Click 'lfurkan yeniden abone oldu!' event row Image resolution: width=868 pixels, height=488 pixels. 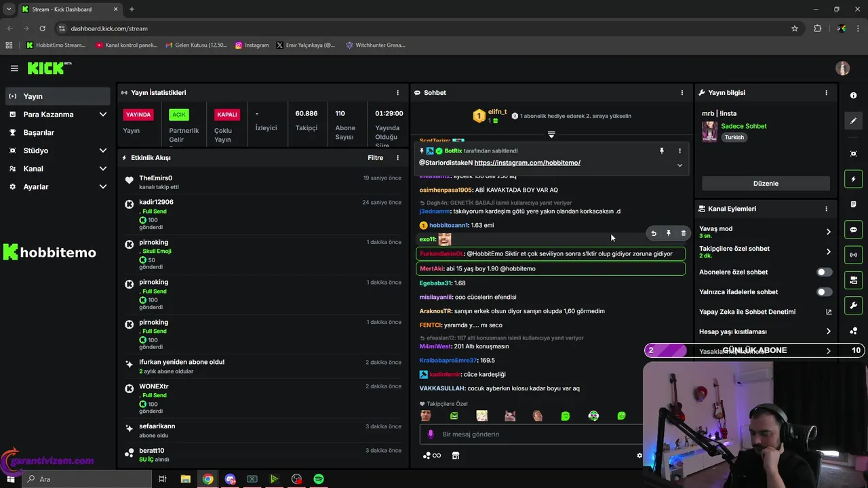[x=261, y=366]
